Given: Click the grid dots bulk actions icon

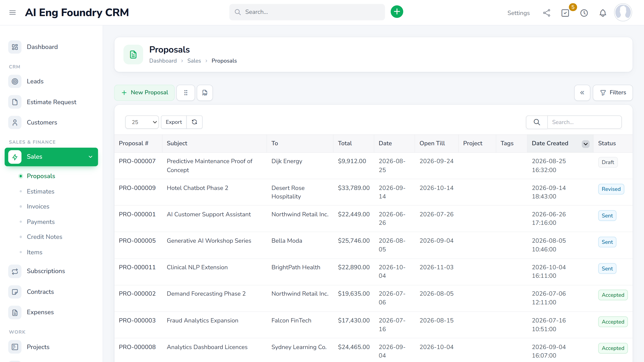Looking at the screenshot, I should (186, 93).
